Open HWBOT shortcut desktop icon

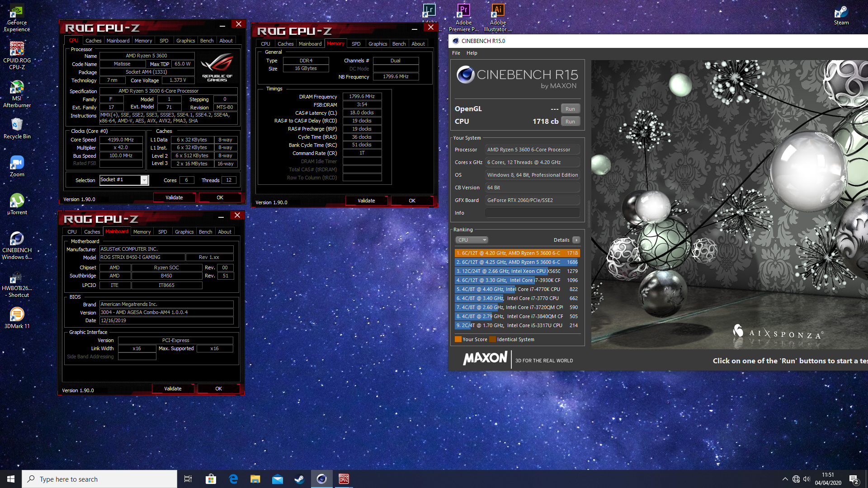coord(17,284)
